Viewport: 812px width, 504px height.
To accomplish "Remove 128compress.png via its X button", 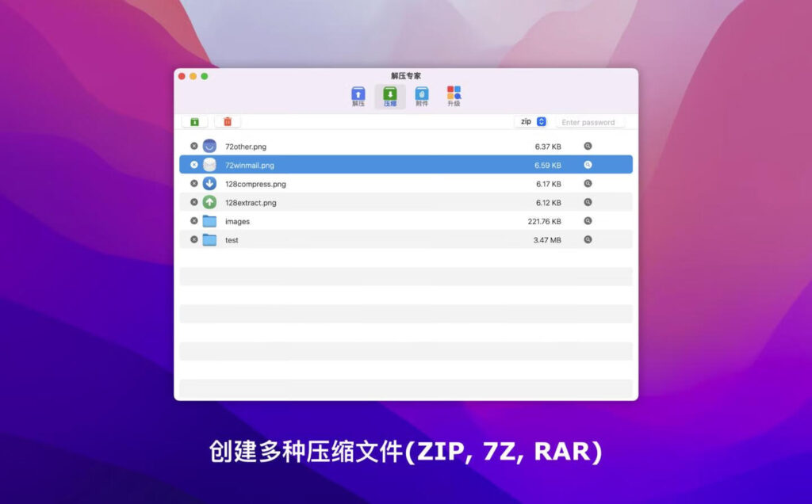I will [x=193, y=183].
